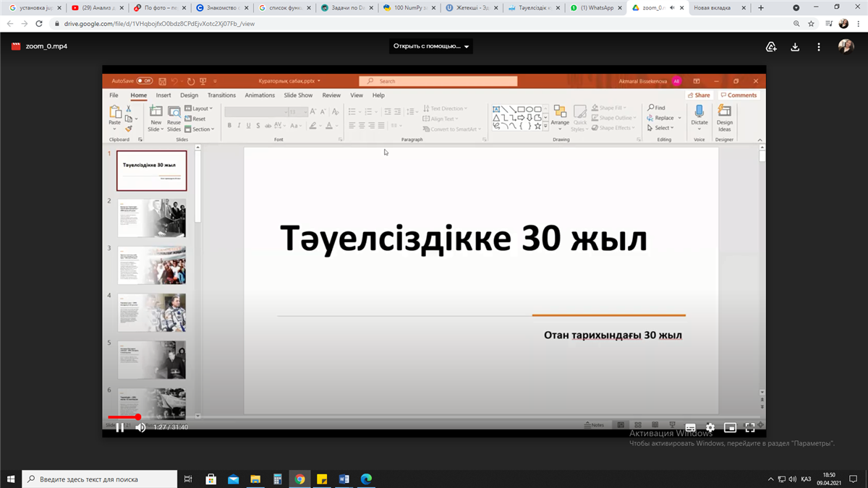
Task: Open a new Chrome tab with plus
Action: tap(760, 7)
